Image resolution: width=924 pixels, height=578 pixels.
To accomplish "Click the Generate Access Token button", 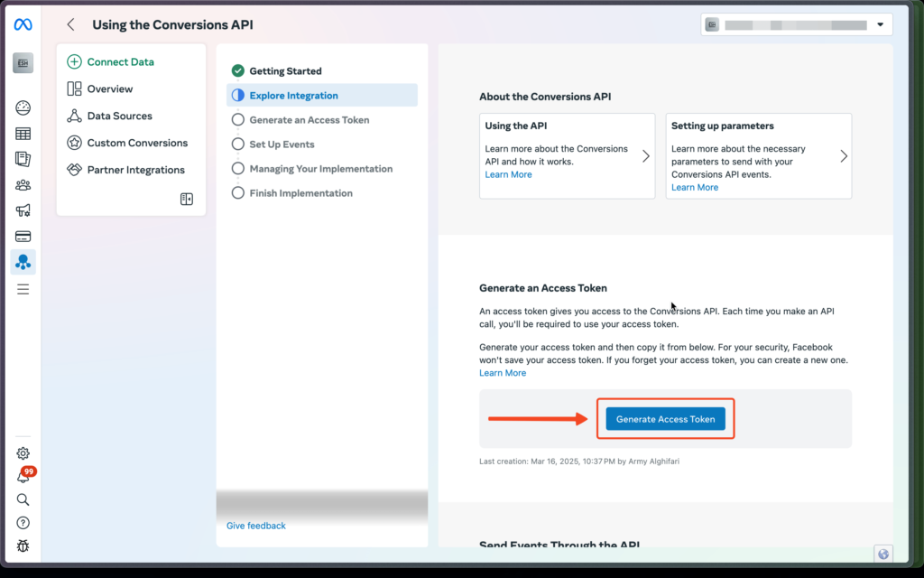I will coord(665,419).
